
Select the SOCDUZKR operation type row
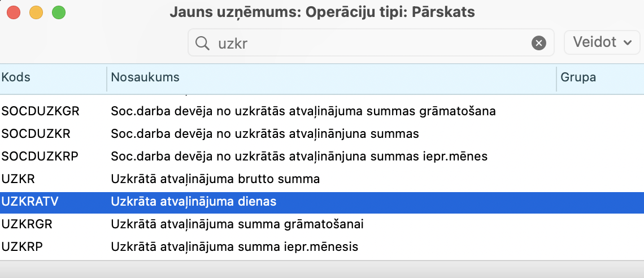click(x=36, y=134)
